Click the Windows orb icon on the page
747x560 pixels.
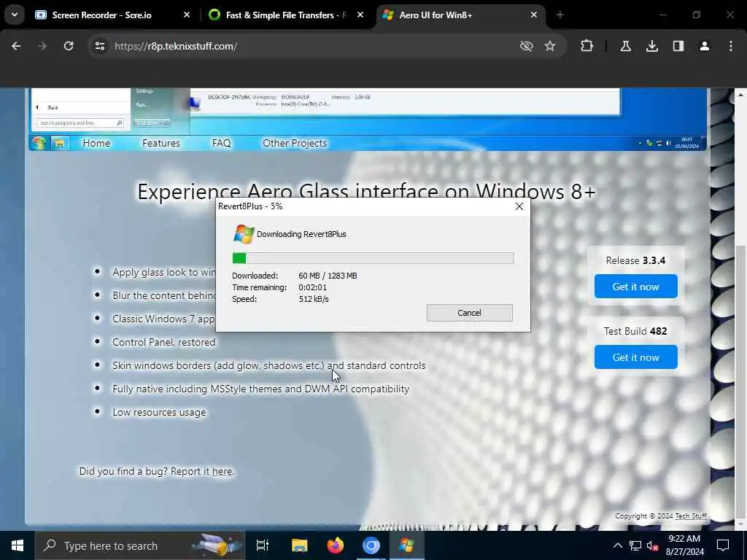click(39, 143)
